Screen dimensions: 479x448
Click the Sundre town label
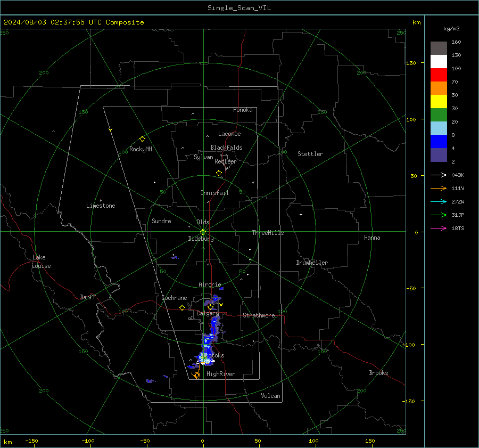[161, 221]
